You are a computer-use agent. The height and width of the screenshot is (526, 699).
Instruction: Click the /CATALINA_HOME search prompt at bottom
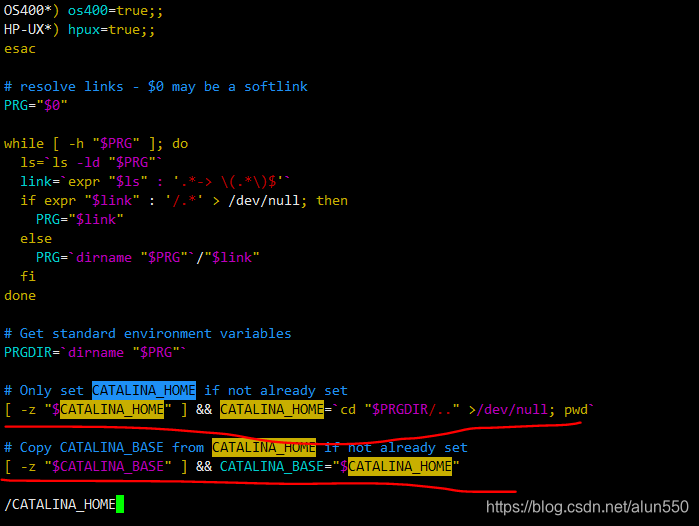[x=60, y=504]
